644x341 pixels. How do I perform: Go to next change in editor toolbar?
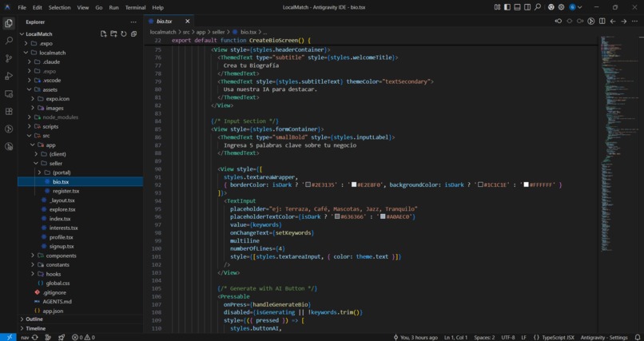580,22
